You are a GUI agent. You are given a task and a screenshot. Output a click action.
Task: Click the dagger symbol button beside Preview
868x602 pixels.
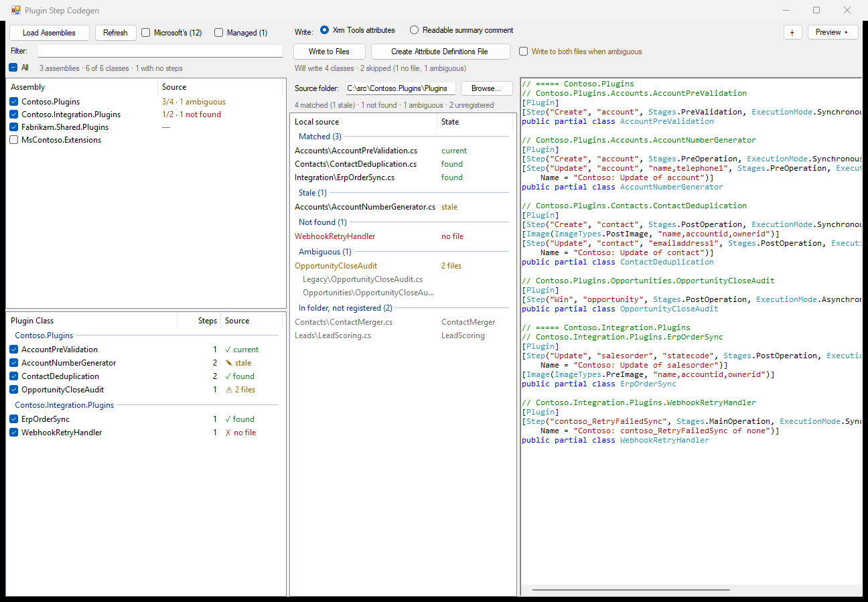click(x=792, y=32)
